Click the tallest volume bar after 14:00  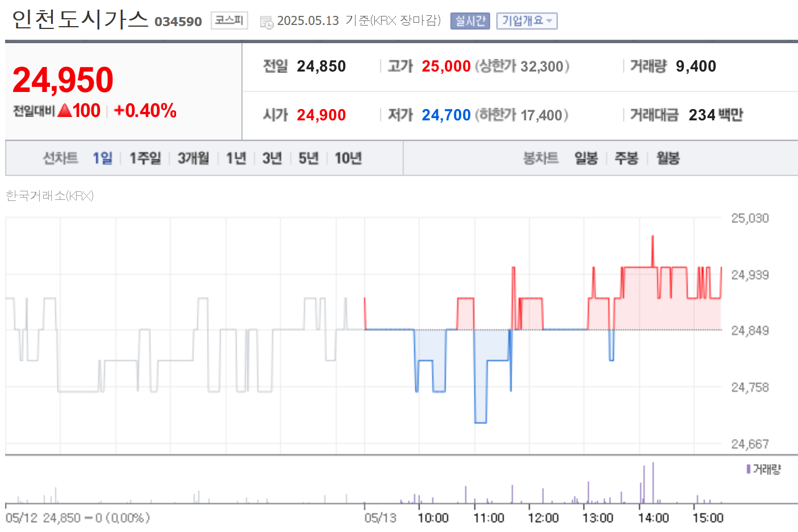pos(653,483)
